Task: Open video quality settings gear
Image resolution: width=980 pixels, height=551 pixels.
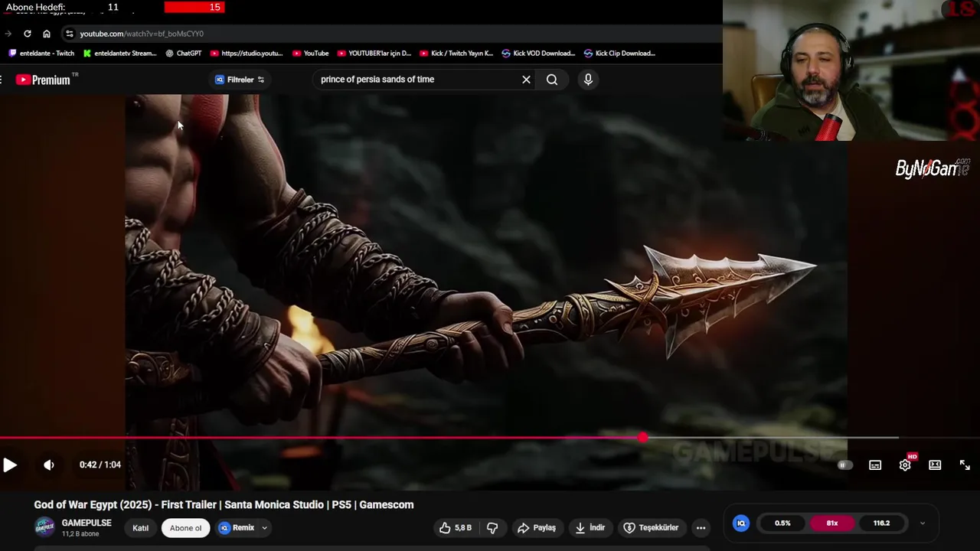Action: pos(905,465)
